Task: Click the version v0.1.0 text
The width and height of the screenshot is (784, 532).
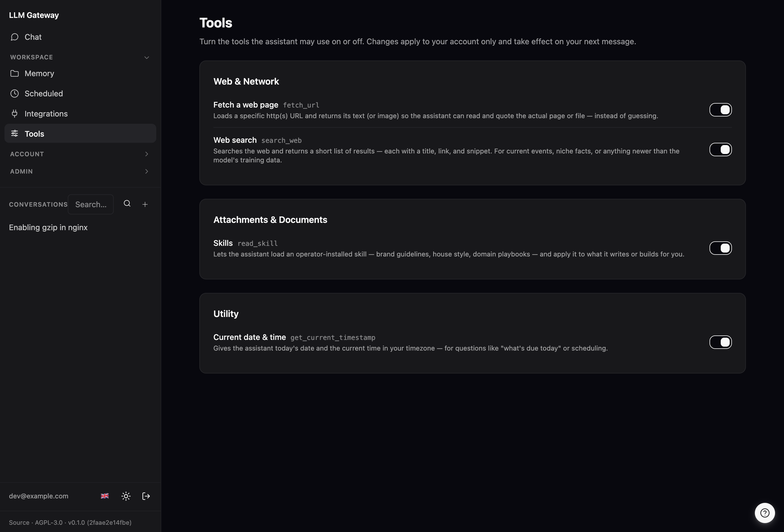Action: click(76, 522)
